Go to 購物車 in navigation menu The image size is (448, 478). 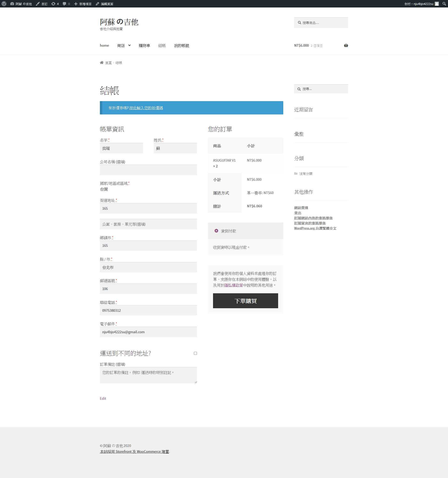144,46
